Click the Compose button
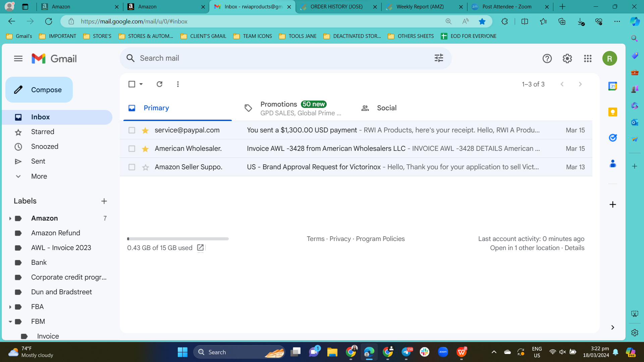Viewport: 644px width, 362px height. [x=39, y=90]
